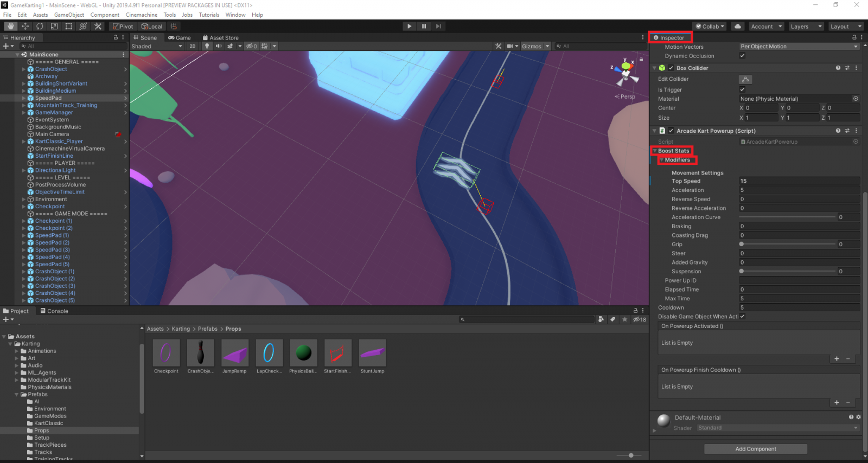Viewport: 868px width, 463px height.
Task: Select the Hand tool in toolbar
Action: [x=11, y=26]
